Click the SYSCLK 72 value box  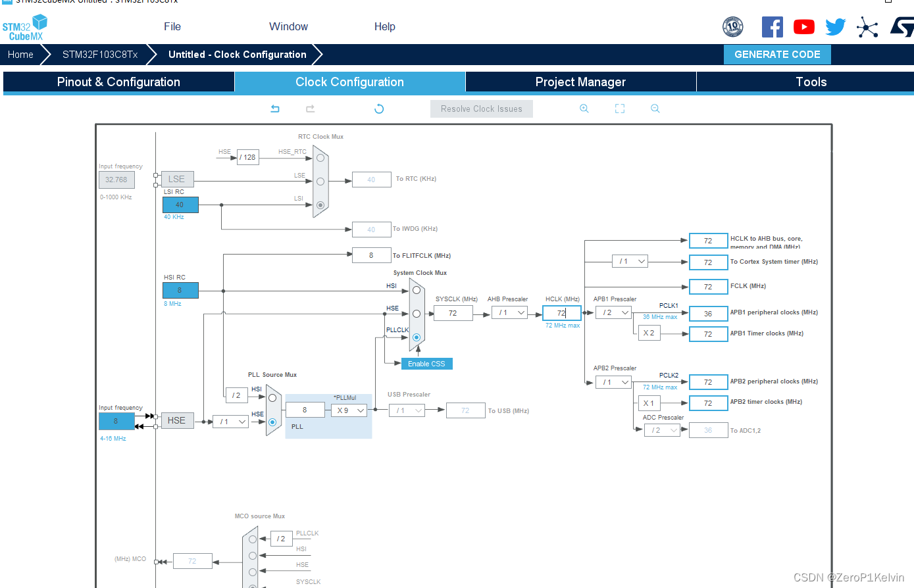[x=453, y=313]
